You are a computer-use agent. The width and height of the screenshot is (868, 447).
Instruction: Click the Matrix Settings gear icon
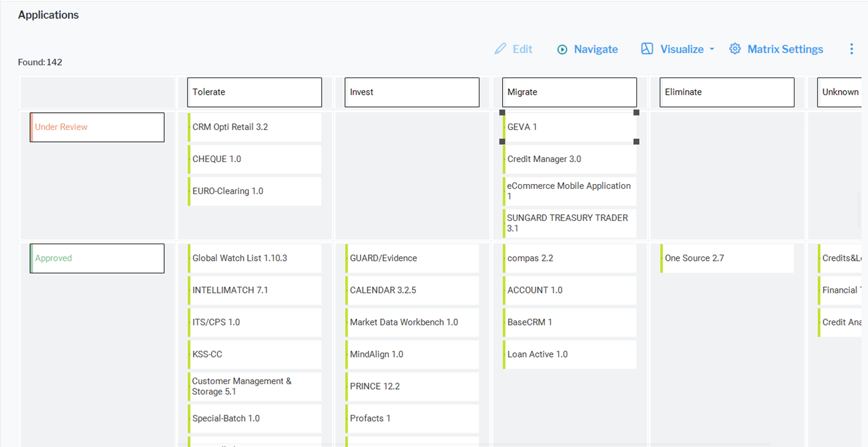coord(735,49)
